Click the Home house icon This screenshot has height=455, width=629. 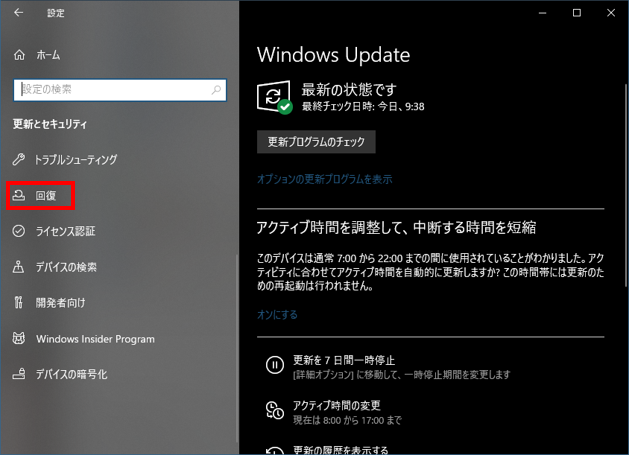(x=19, y=55)
